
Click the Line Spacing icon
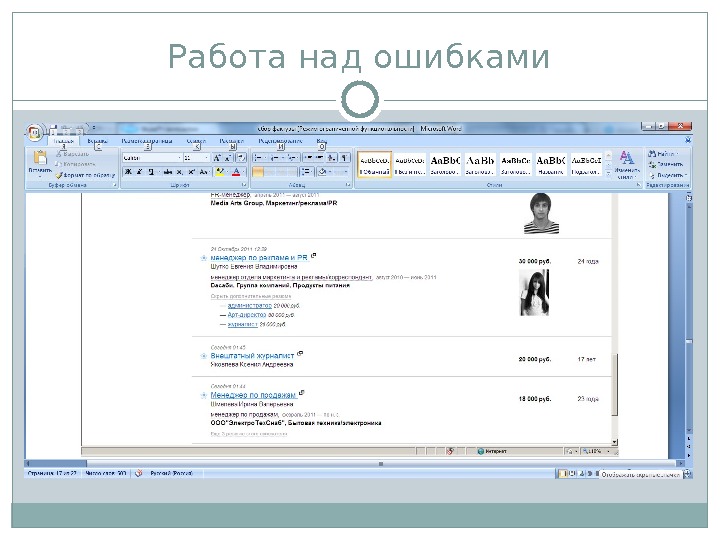(306, 172)
